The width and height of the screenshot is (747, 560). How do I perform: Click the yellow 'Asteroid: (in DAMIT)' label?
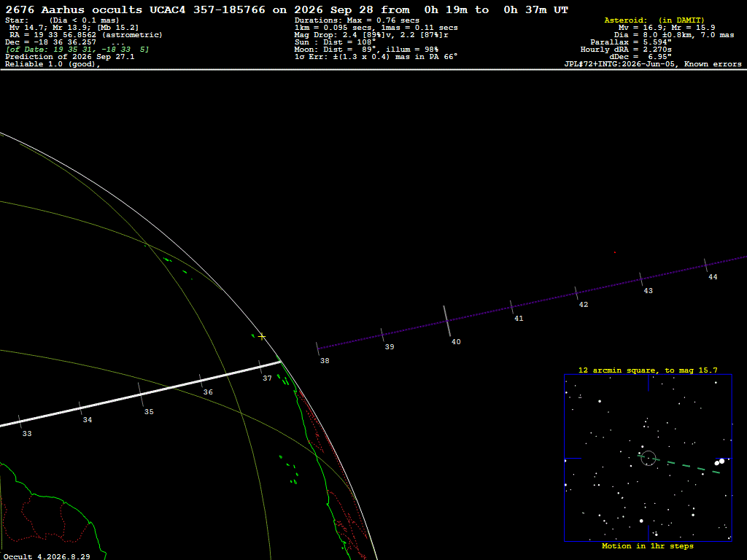654,20
